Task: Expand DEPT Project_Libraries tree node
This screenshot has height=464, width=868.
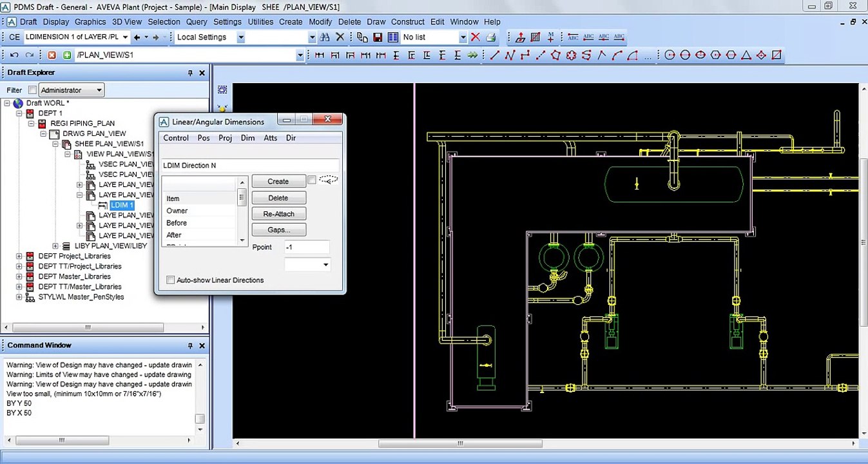Action: [19, 256]
